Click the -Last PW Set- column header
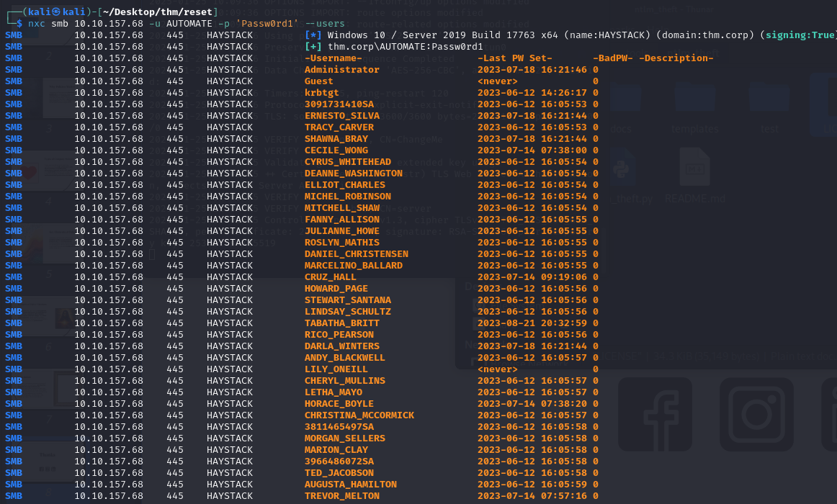The width and height of the screenshot is (837, 504). 514,58
